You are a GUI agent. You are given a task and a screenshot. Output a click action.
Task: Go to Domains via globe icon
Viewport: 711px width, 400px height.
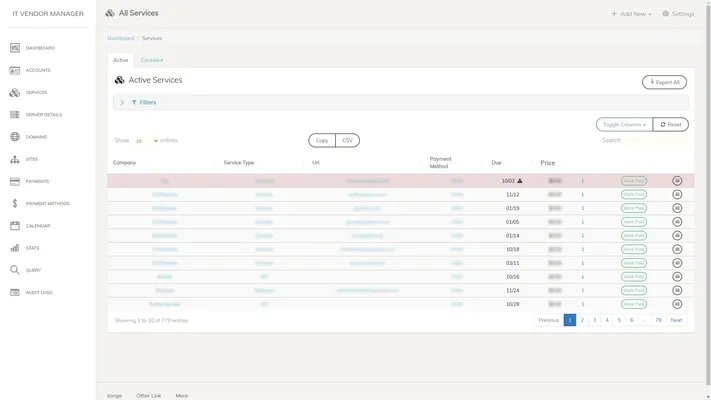tap(15, 137)
